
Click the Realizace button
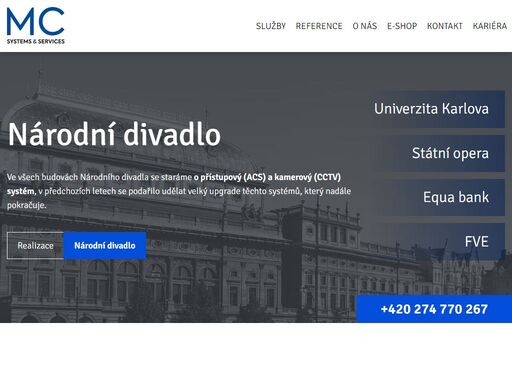tap(35, 246)
